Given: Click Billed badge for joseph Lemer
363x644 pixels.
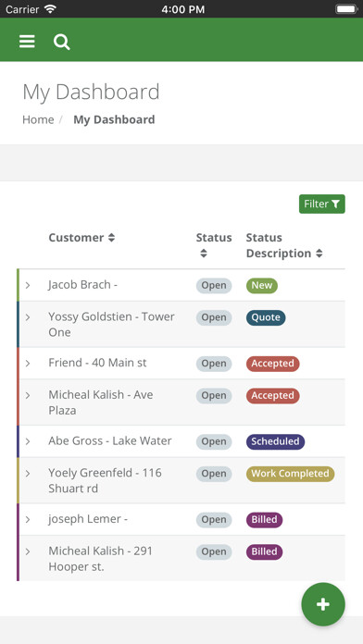Looking at the screenshot, I should tap(264, 520).
